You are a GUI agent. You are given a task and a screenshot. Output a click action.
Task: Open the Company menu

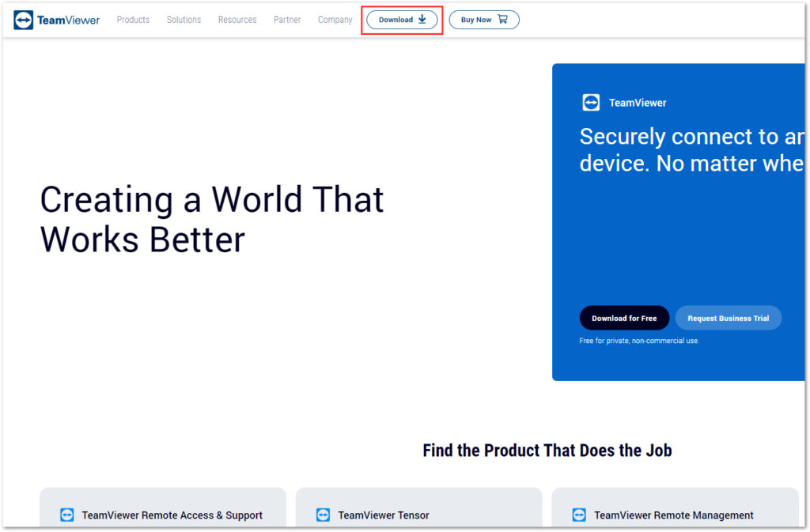point(335,20)
